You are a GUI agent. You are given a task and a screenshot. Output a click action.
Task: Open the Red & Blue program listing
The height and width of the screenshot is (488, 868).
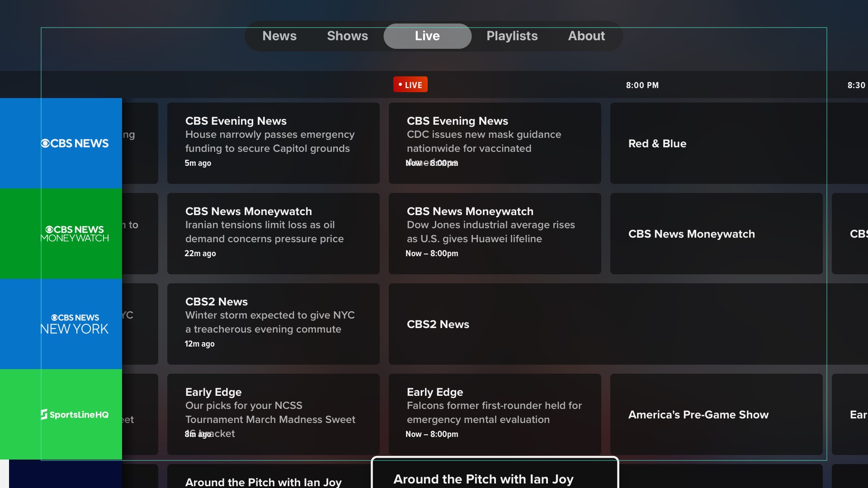click(x=716, y=143)
